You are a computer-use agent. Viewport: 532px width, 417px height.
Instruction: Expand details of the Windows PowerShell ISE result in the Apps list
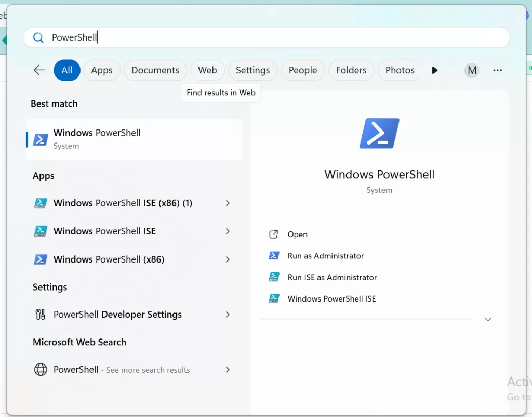pos(228,231)
